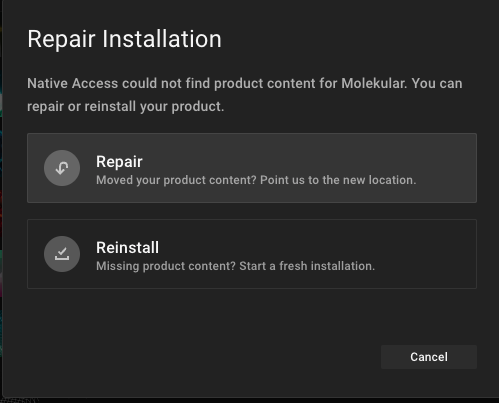Click "repair or reinstall your product." line

[x=125, y=107]
